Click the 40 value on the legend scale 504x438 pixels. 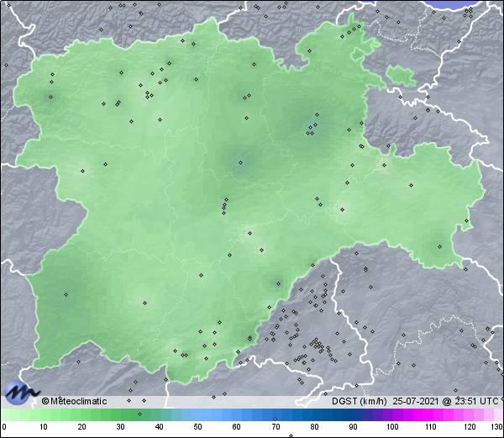click(159, 427)
